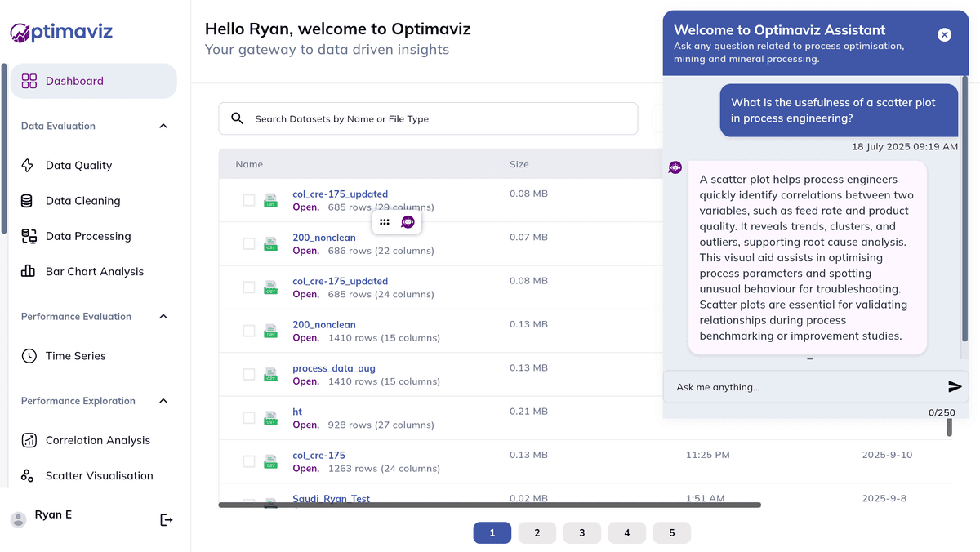Go to page 3 of datasets

click(x=581, y=532)
